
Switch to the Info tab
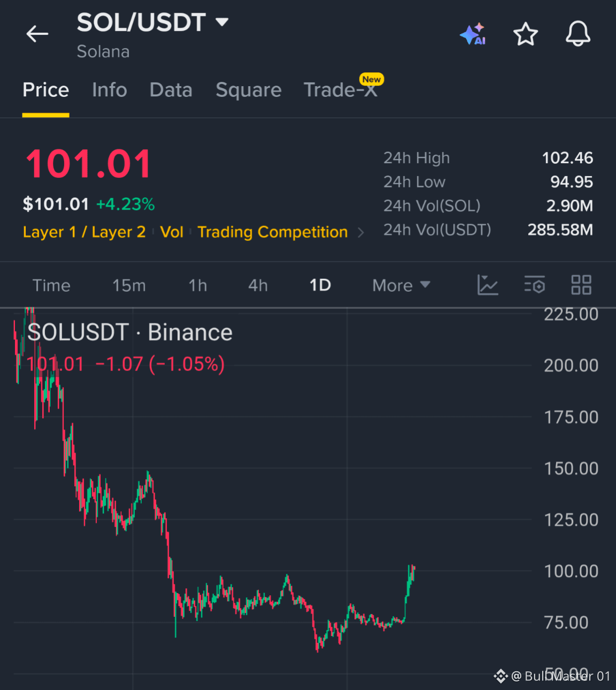coord(109,90)
